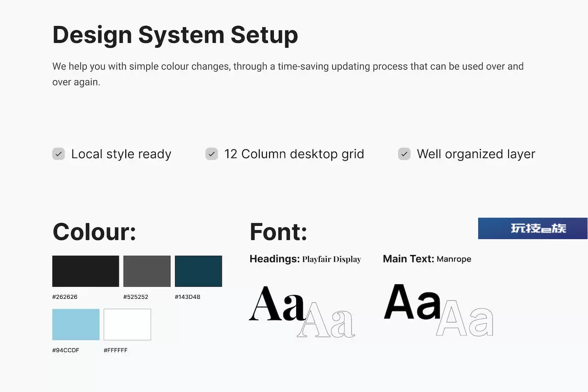Click the Main Text: Manrope label

[x=427, y=259]
